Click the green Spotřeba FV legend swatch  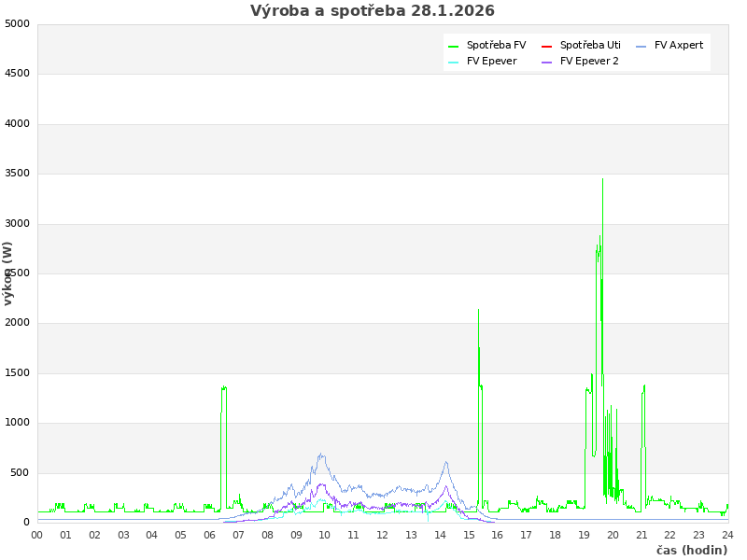point(454,46)
